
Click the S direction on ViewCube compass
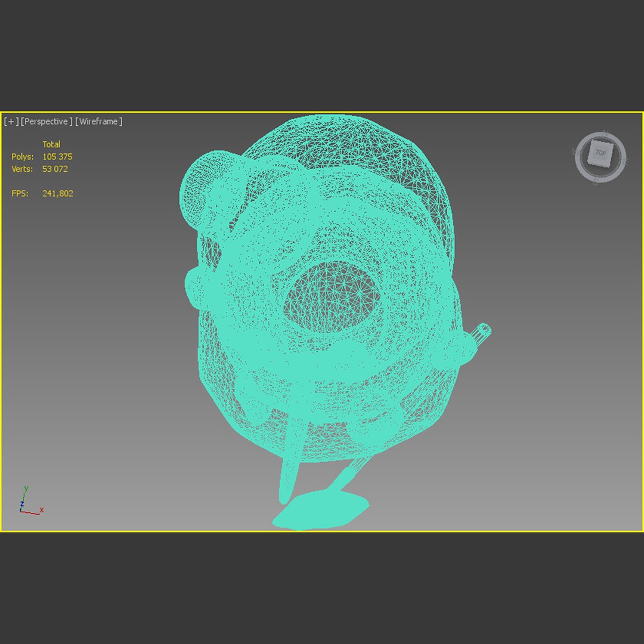(595, 182)
